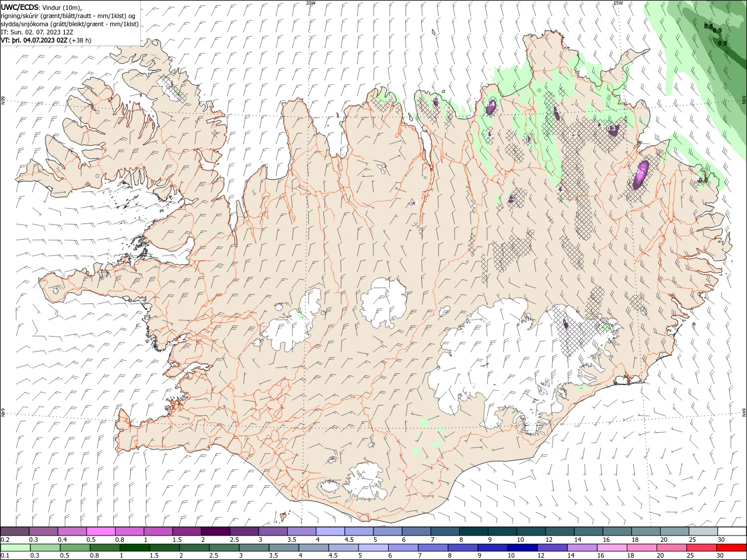This screenshot has width=747, height=560.
Task: Select the pale gray swatch labeled 25 in upper legend
Action: [703, 531]
